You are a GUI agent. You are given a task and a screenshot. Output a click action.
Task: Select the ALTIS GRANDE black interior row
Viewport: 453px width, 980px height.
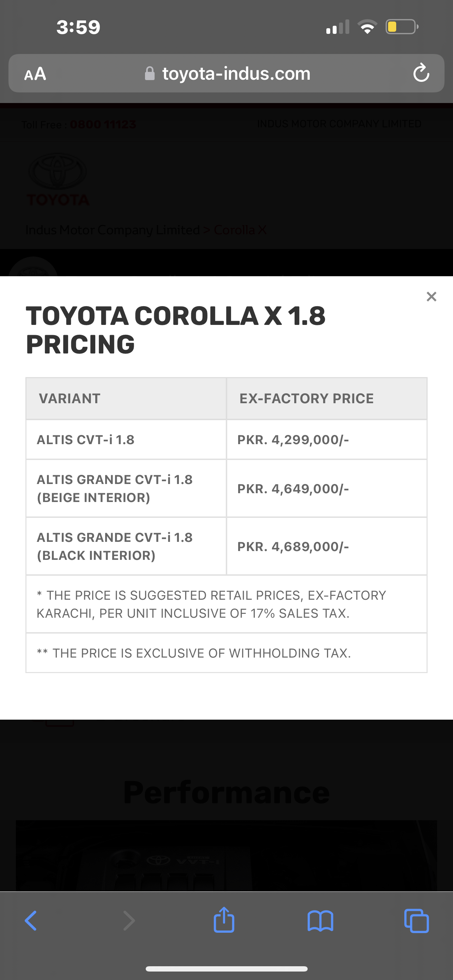click(x=227, y=546)
